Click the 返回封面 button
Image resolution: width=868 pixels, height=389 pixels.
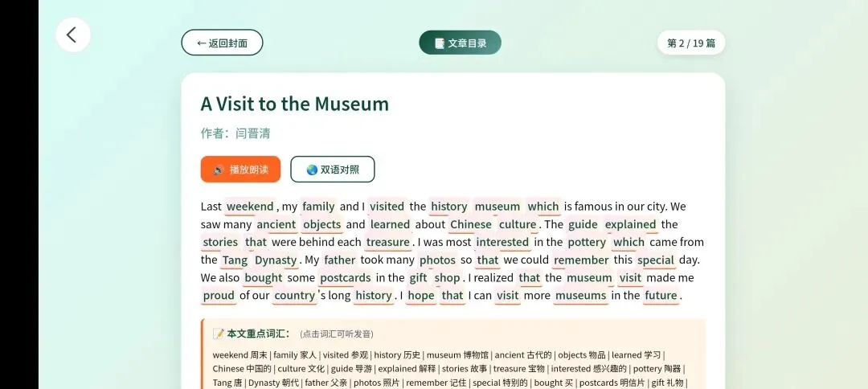(x=222, y=43)
